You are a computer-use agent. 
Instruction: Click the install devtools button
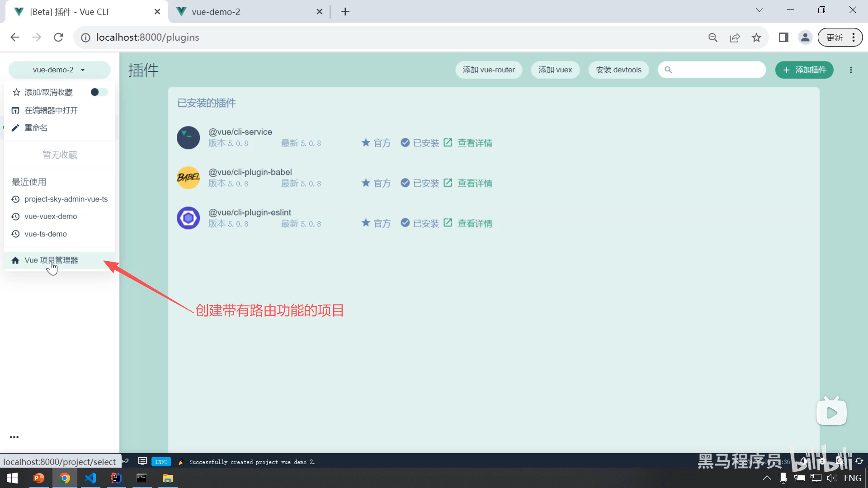click(x=618, y=70)
